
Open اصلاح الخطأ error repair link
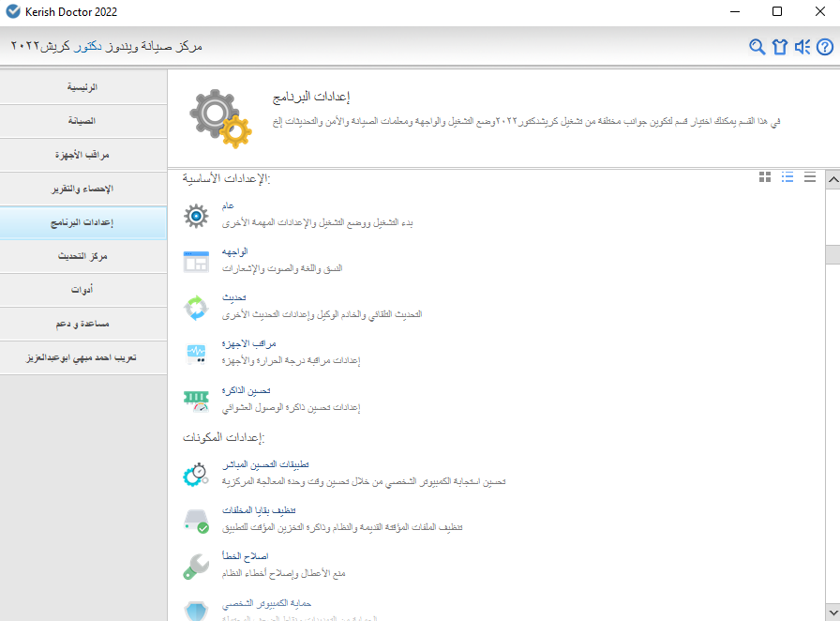[x=246, y=556]
